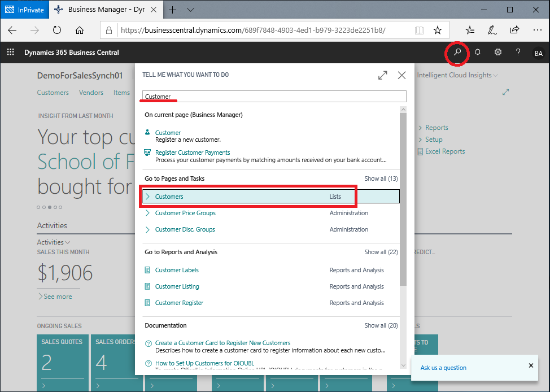Open a new browser tab
Image resolution: width=550 pixels, height=392 pixels.
tap(173, 10)
